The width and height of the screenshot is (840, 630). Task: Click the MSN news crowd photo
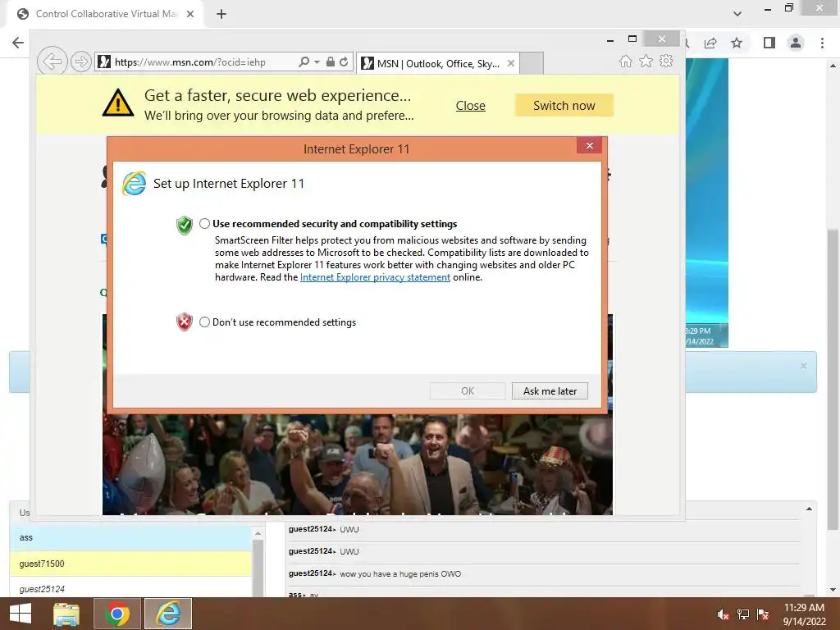pyautogui.click(x=358, y=464)
